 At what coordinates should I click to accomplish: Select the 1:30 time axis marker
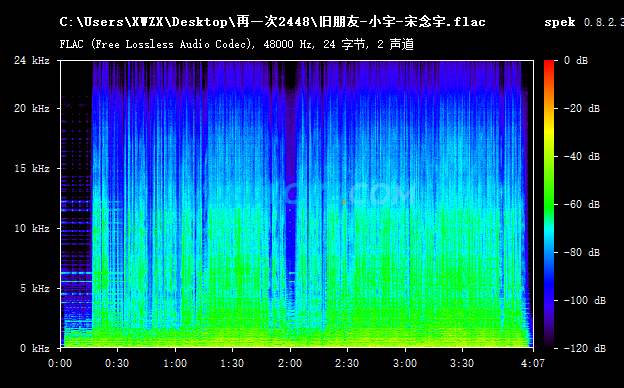coord(232,363)
